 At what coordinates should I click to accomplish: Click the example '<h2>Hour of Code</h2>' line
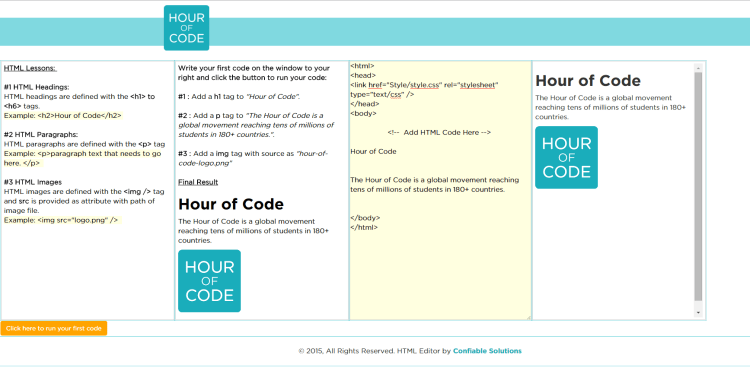click(63, 116)
